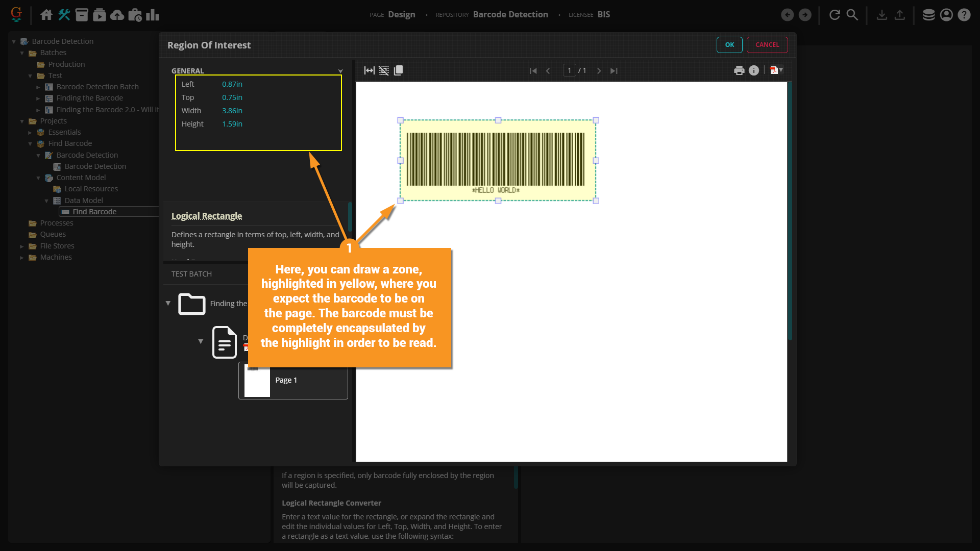Collapse the GENERAL properties section
This screenshot has width=980, height=551.
point(340,71)
